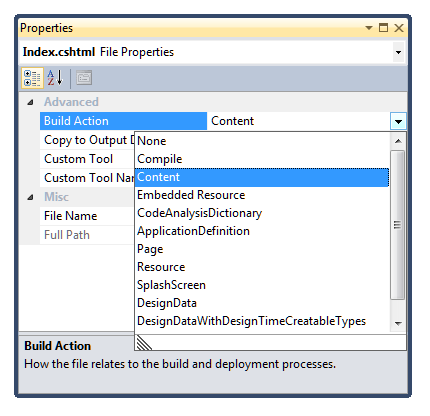This screenshot has width=430, height=416.
Task: Click the dropdown list scrollbar thumb
Action: click(397, 225)
